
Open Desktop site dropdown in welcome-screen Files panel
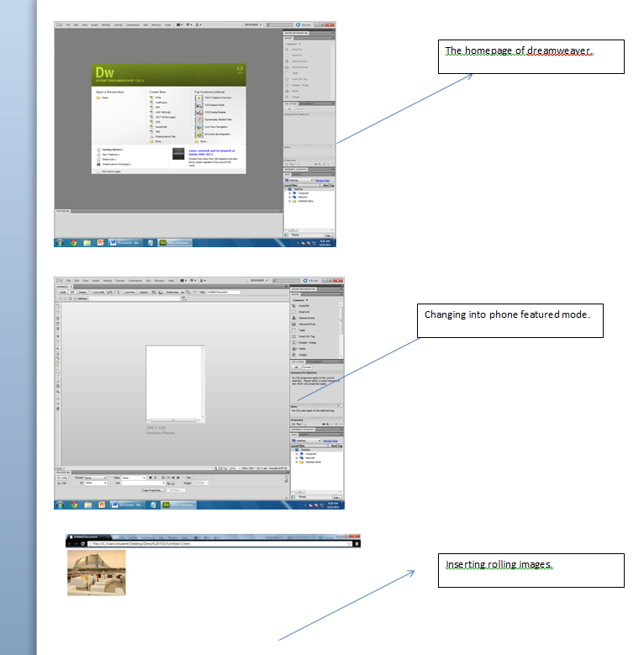click(299, 180)
